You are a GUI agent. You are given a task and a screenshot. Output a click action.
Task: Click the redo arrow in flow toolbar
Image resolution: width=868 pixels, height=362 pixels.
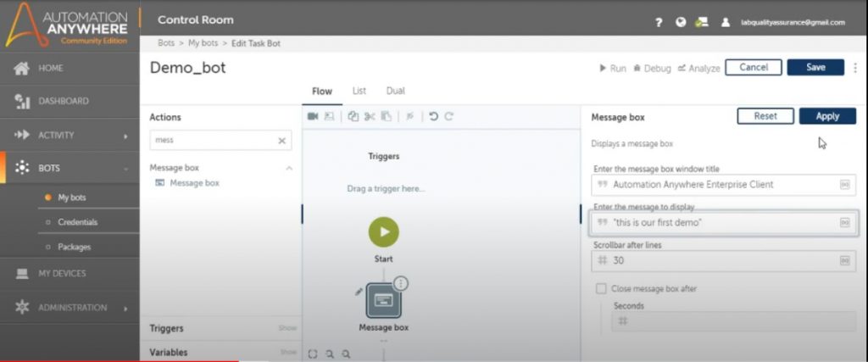tap(449, 116)
